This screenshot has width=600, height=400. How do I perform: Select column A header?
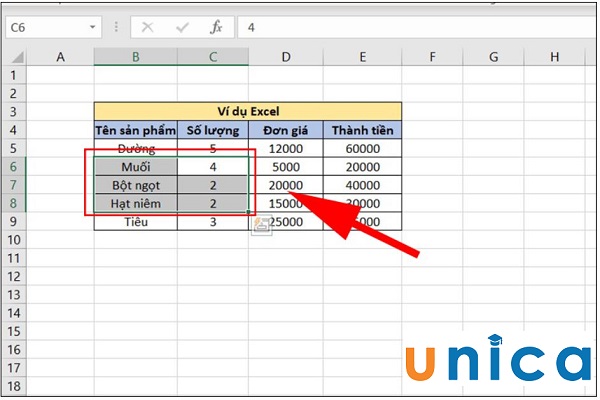60,57
